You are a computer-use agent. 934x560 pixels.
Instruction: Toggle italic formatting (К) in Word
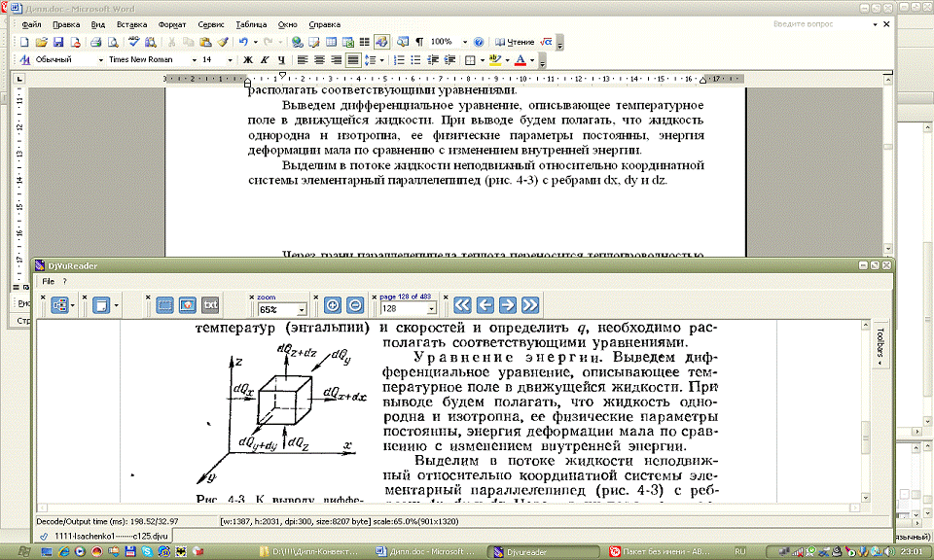(x=264, y=60)
